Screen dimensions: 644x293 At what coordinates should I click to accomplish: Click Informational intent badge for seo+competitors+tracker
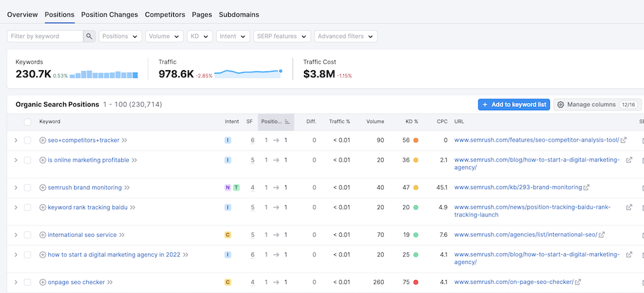228,140
